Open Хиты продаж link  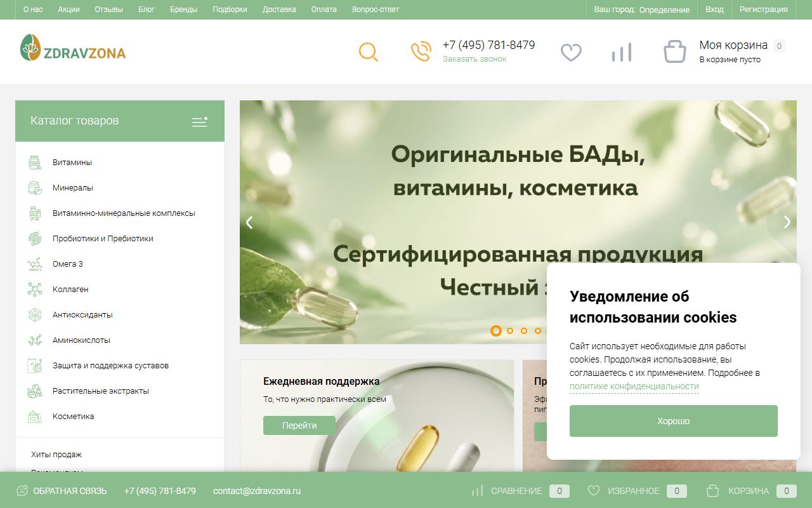click(56, 455)
